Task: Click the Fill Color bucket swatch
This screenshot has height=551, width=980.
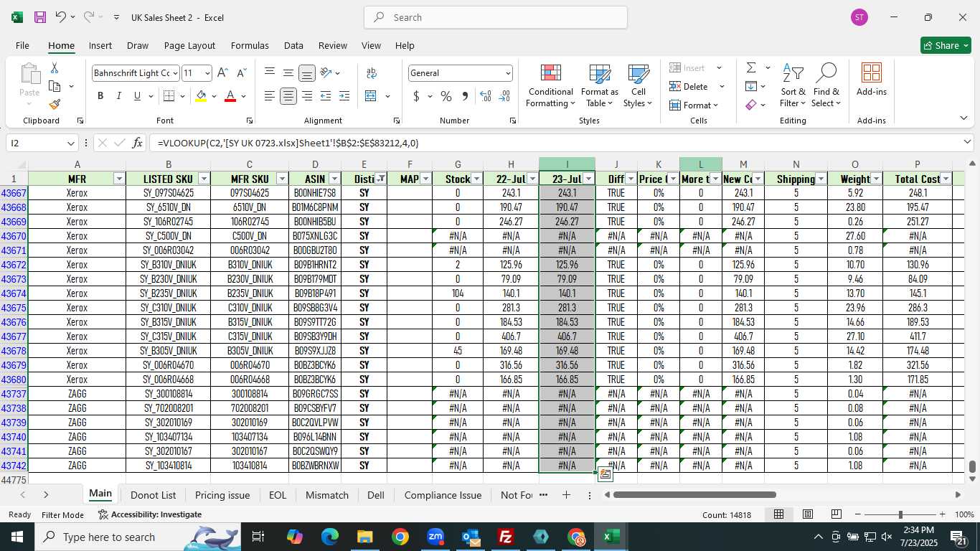Action: click(202, 96)
